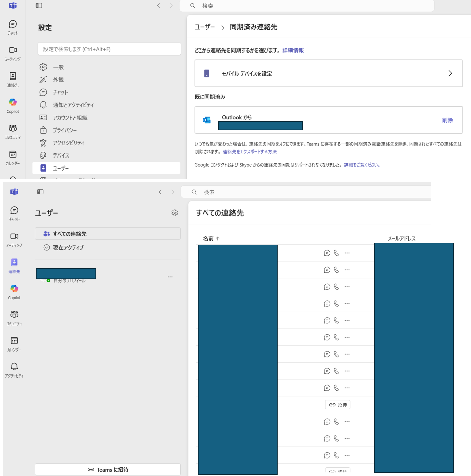Select アクセシビリティ settings category
Screen dimensions: 471x476
106,143
